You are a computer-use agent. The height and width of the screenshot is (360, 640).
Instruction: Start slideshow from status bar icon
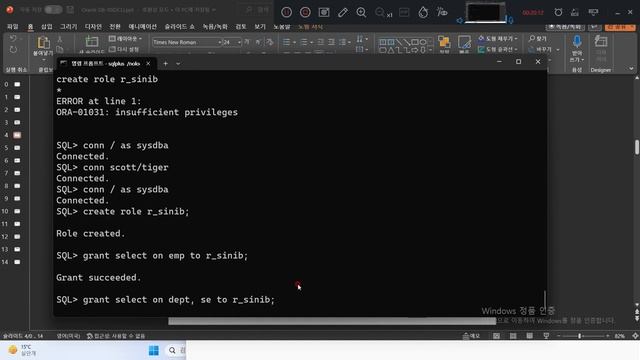click(546, 336)
